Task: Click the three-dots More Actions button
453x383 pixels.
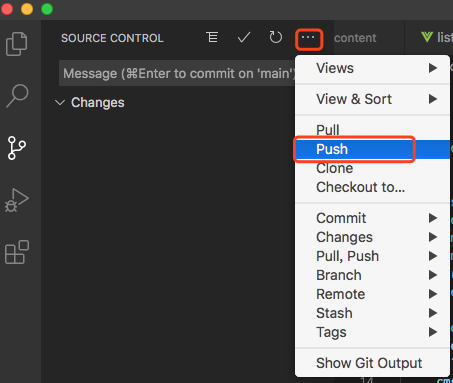Action: coord(308,38)
